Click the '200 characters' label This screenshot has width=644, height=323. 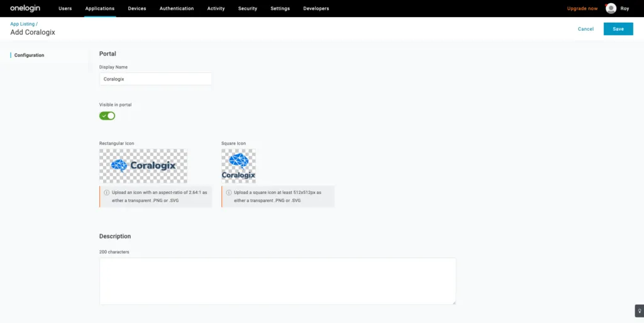coord(114,251)
